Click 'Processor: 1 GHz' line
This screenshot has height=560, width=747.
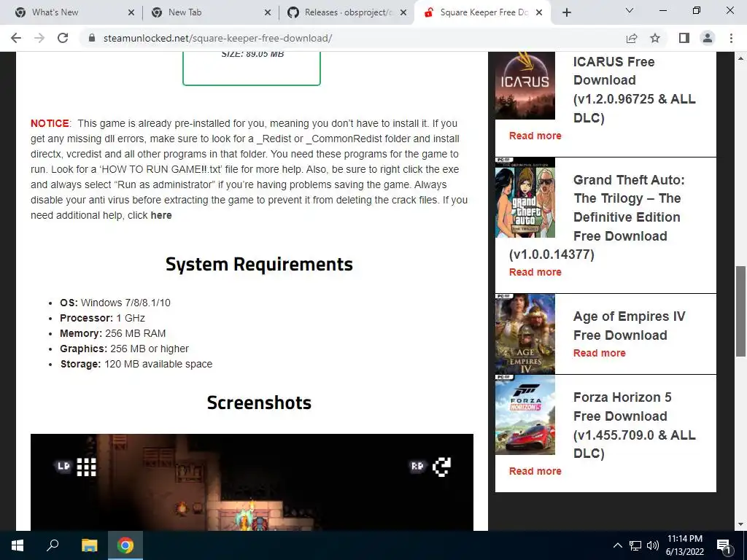102,318
